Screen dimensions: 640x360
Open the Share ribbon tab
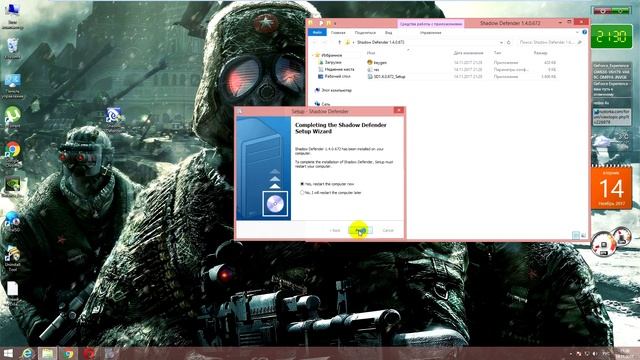(x=365, y=32)
